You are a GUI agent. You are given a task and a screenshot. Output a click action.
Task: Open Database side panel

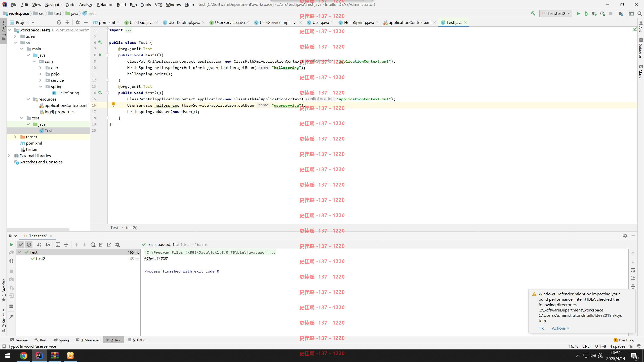pos(640,48)
